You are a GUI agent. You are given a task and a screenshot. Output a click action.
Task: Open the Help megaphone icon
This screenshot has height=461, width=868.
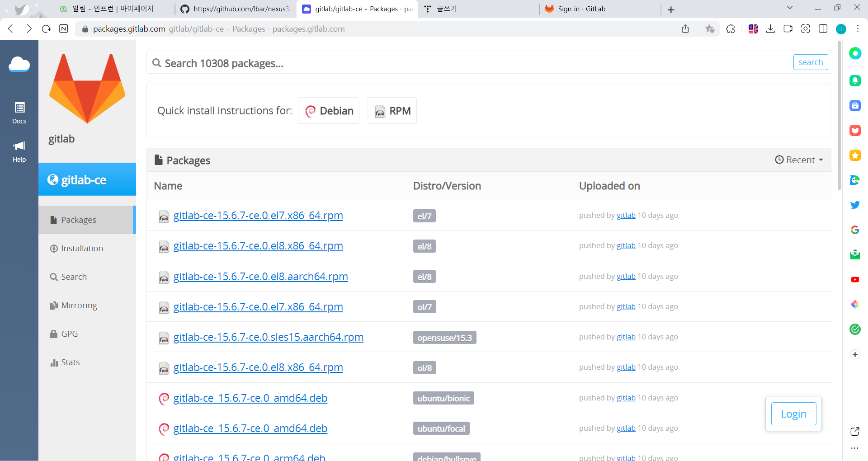pyautogui.click(x=19, y=152)
